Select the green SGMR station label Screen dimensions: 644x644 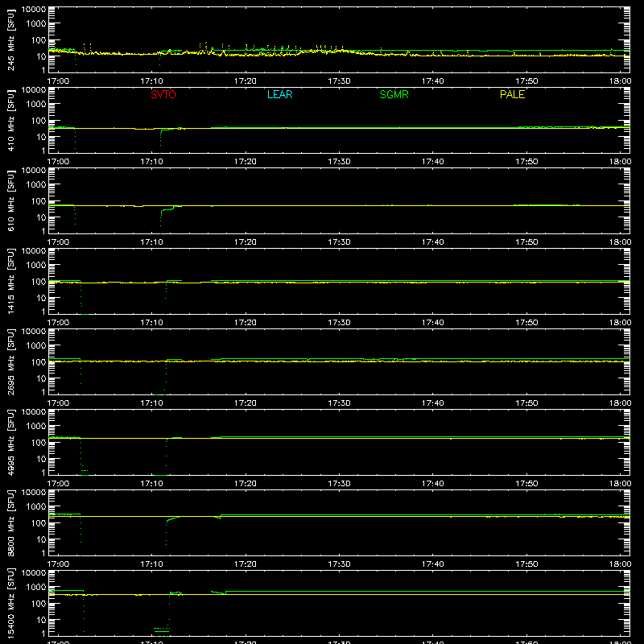click(x=394, y=94)
